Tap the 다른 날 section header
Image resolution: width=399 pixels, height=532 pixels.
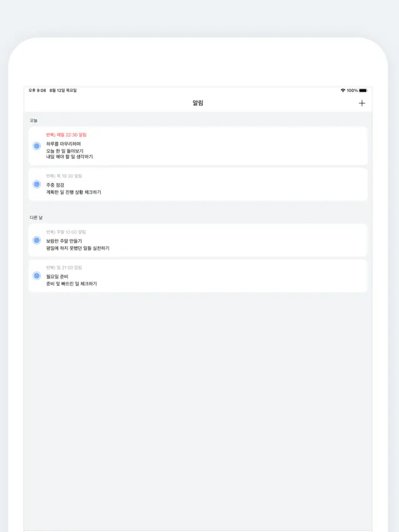36,218
